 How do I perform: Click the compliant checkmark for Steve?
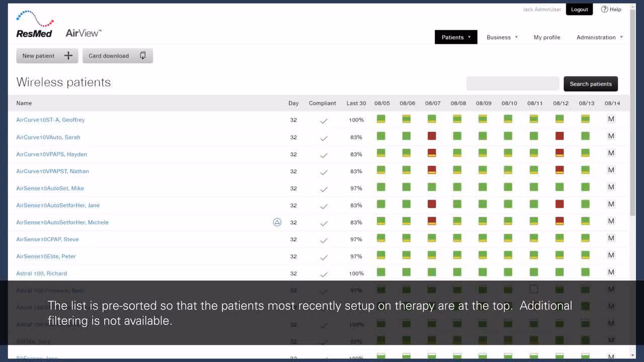coord(324,240)
